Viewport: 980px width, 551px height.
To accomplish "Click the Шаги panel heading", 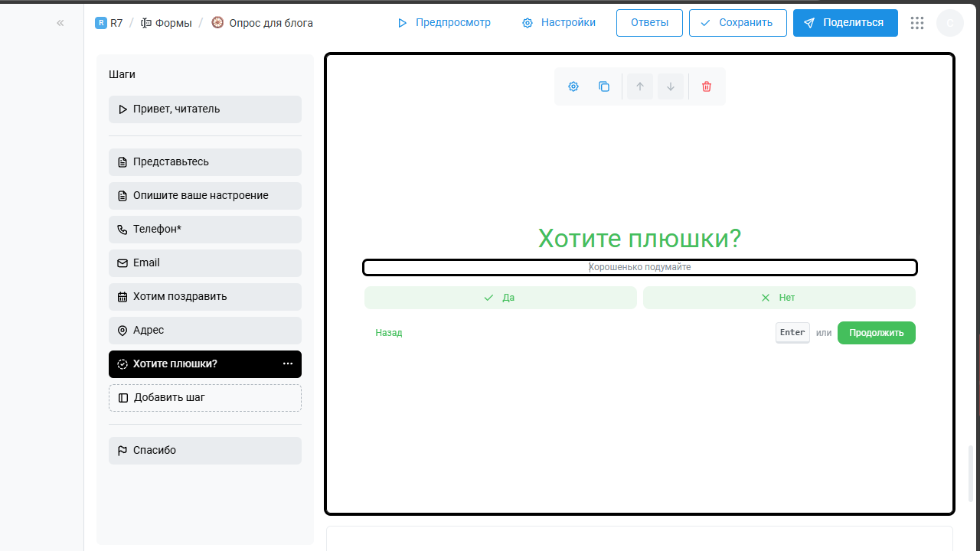I will click(122, 74).
